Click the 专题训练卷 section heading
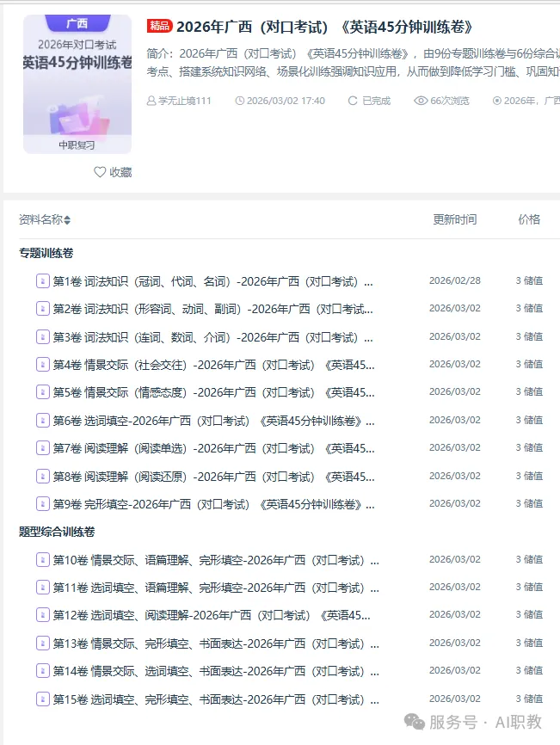 coord(46,253)
